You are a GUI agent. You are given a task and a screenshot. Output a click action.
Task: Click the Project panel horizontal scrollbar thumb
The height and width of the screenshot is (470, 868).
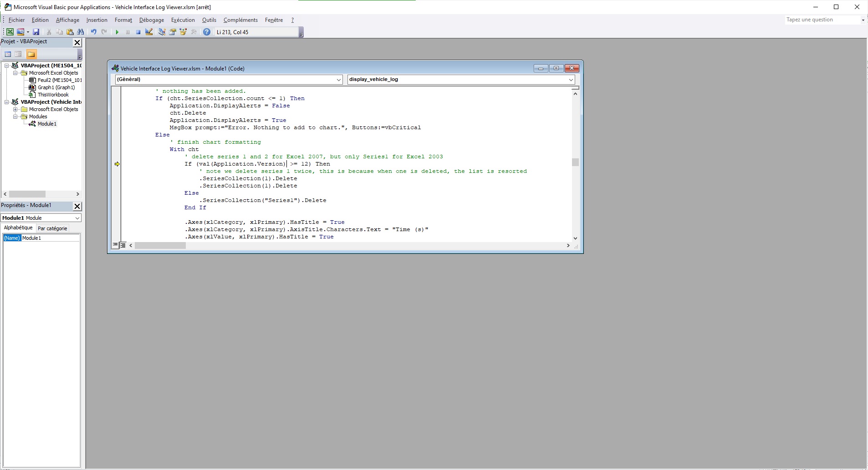[27, 194]
